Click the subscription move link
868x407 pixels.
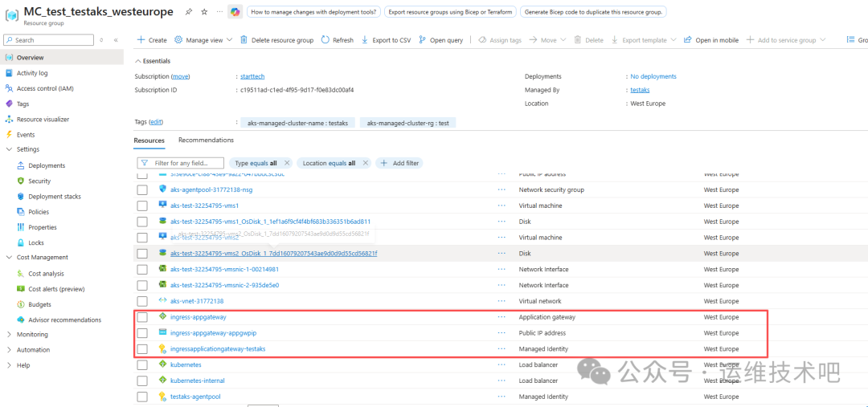[181, 76]
